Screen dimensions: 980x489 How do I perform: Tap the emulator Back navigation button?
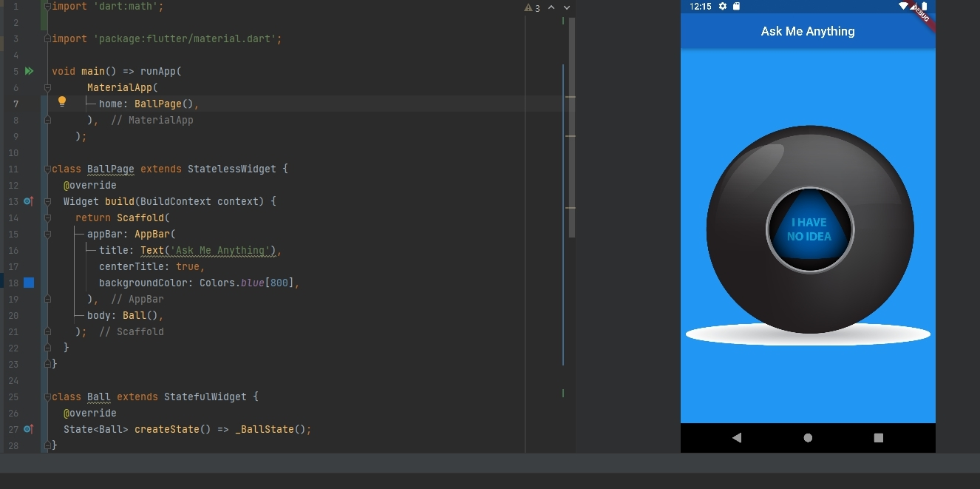point(737,438)
